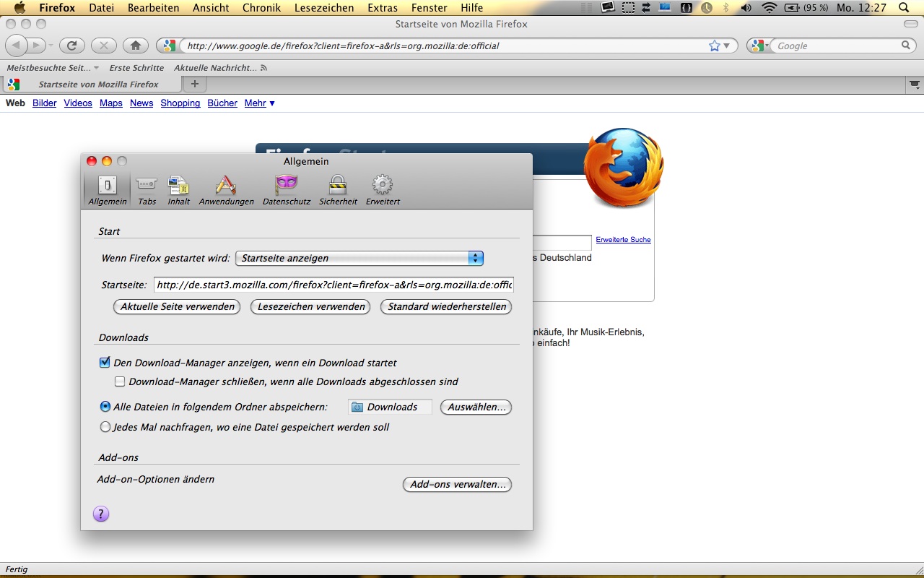Open the Datei menu
The width and height of the screenshot is (924, 578).
[x=102, y=8]
